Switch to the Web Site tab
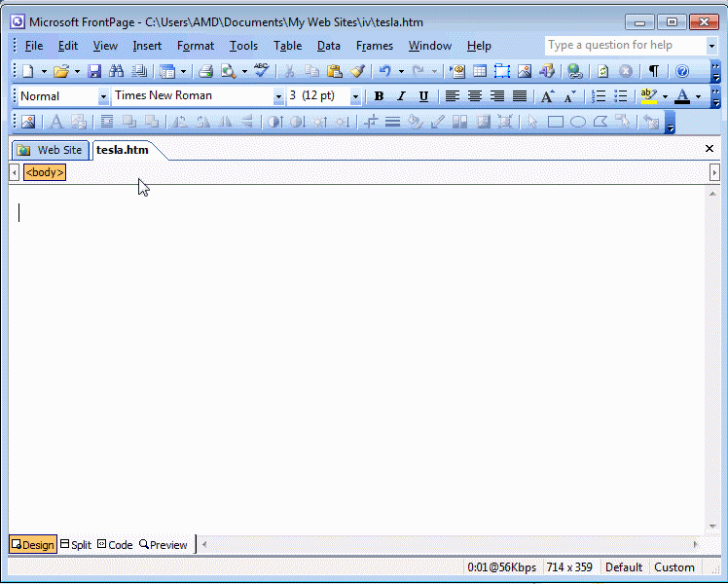 click(51, 150)
